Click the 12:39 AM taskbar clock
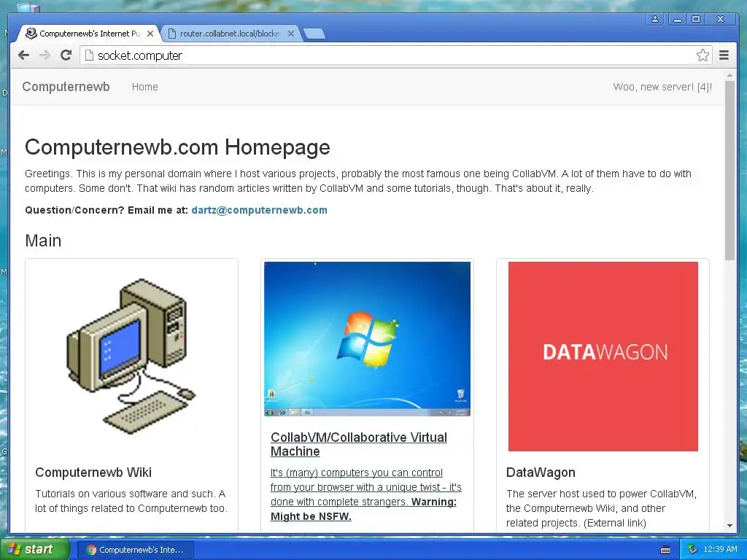 720,550
